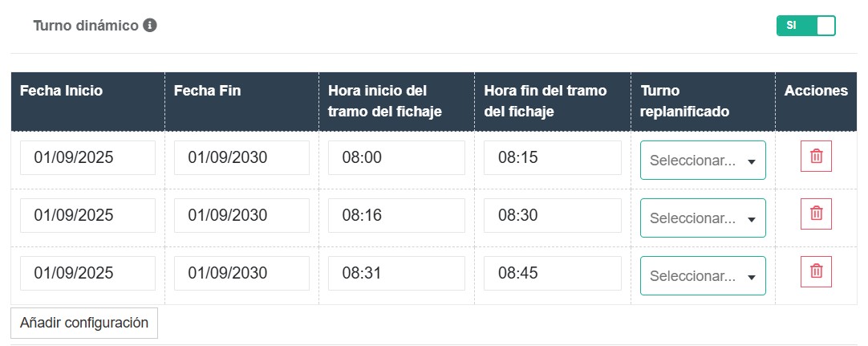This screenshot has height=346, width=868.
Task: Delete the 08:00 to 08:15 row
Action: tap(816, 157)
